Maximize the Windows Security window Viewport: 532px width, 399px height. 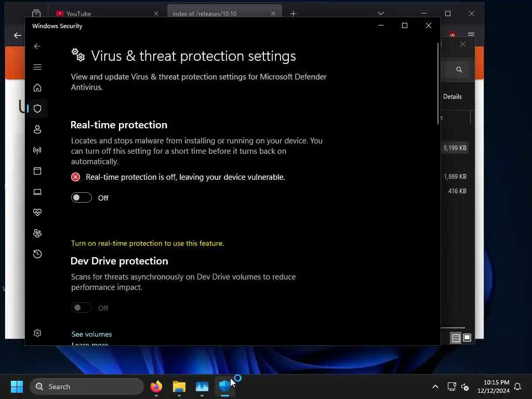click(x=404, y=25)
